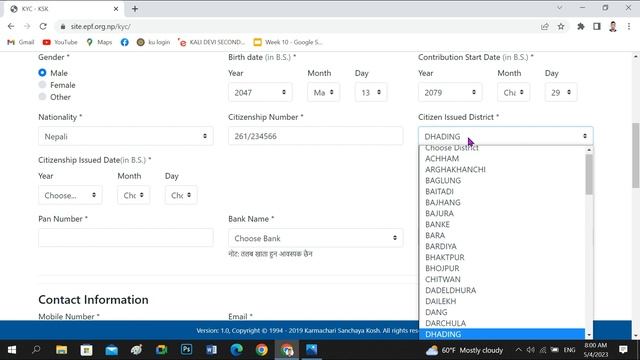
Task: Choose ACHHAM from district list
Action: click(502, 158)
